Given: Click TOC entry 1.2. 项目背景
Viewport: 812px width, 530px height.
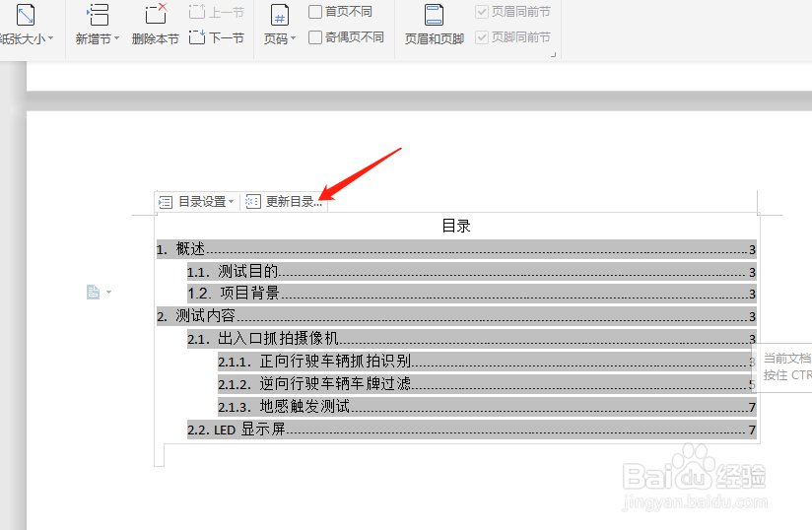Looking at the screenshot, I should pyautogui.click(x=472, y=294).
